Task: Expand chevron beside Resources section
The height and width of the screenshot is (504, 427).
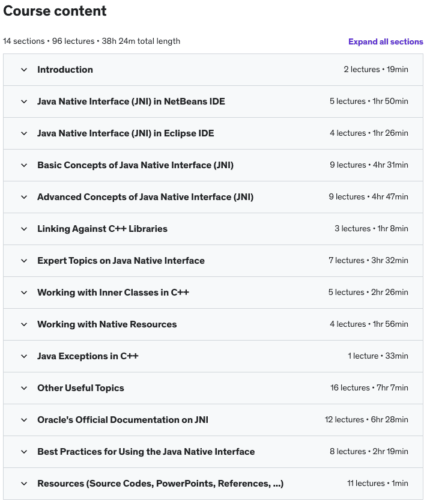Action: pos(24,484)
